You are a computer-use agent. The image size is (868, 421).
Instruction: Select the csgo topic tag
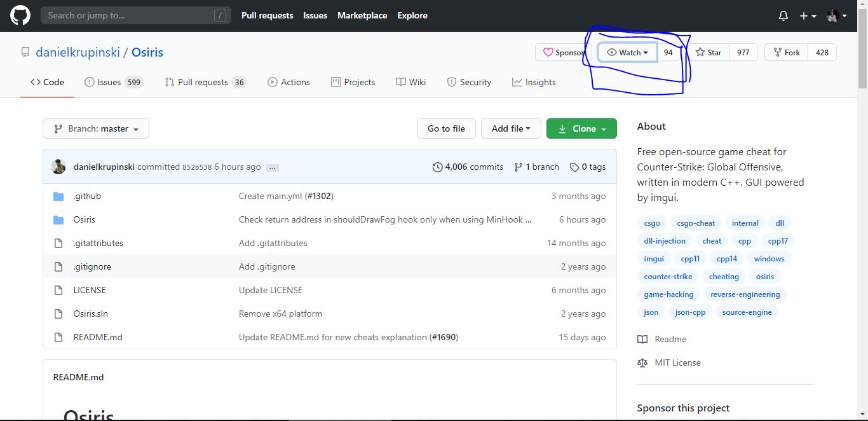[x=652, y=223]
